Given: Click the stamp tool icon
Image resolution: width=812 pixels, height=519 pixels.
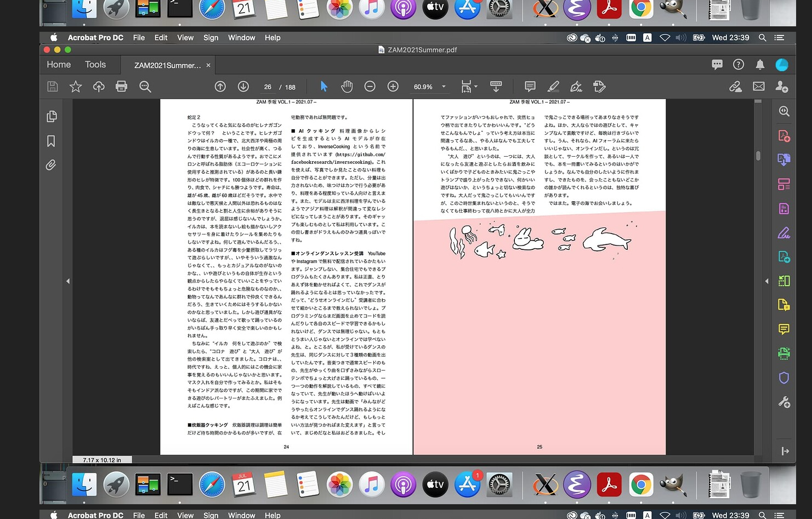Looking at the screenshot, I should coord(599,87).
